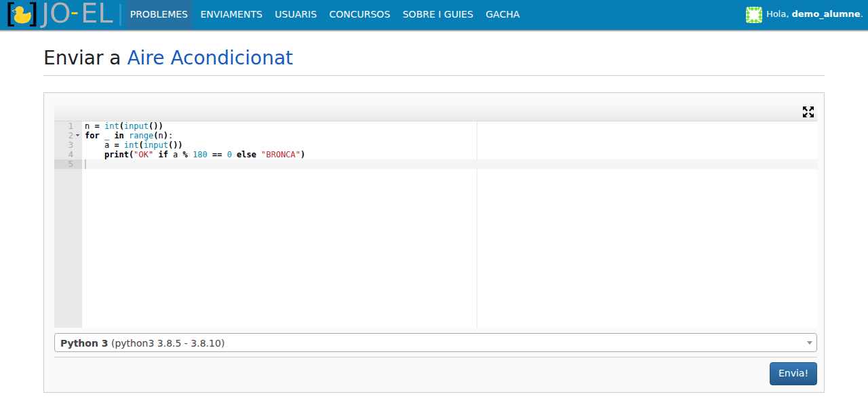Click the line 4 gutter number

click(x=71, y=155)
